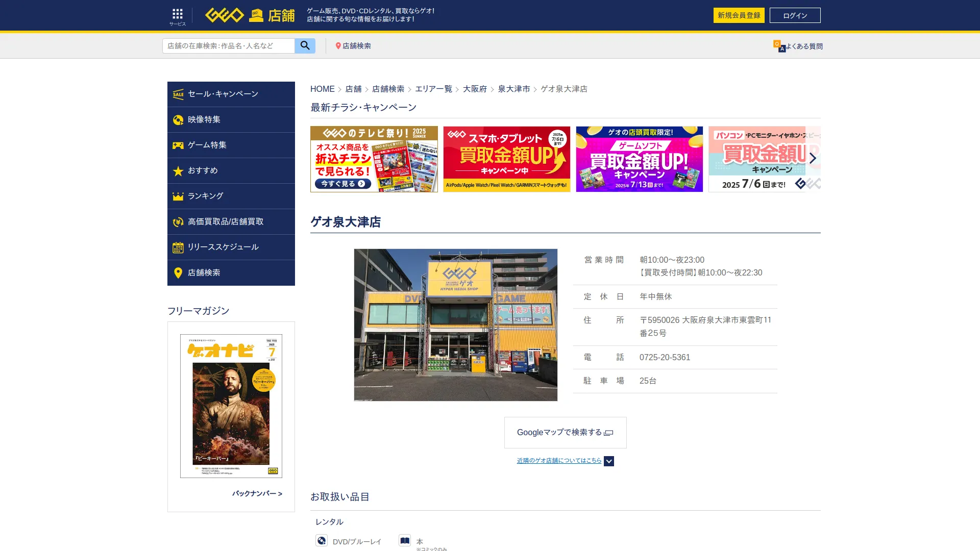Click 新規会員登録 button

(x=739, y=15)
